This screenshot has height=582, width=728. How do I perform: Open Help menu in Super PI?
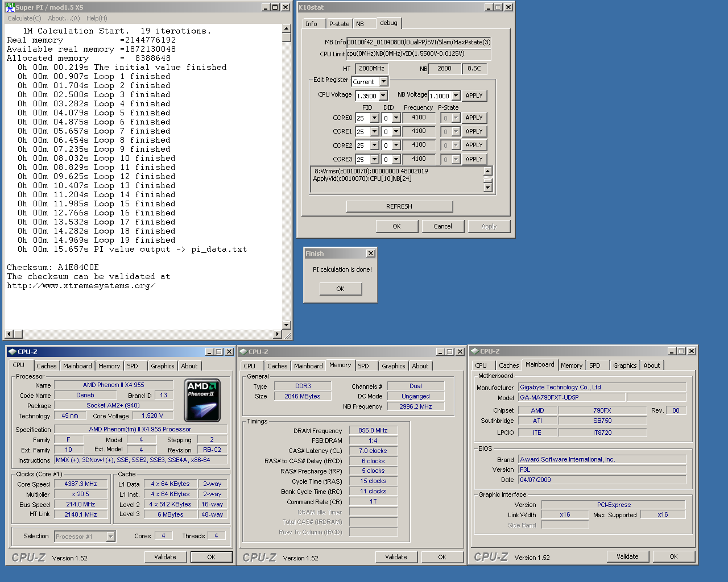97,18
